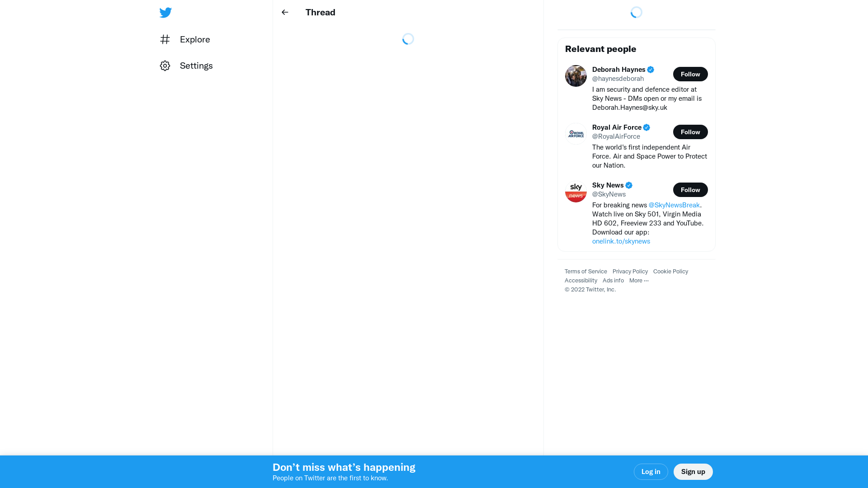Viewport: 868px width, 488px height.
Task: Open Royal Air Force avatar
Action: point(576,134)
